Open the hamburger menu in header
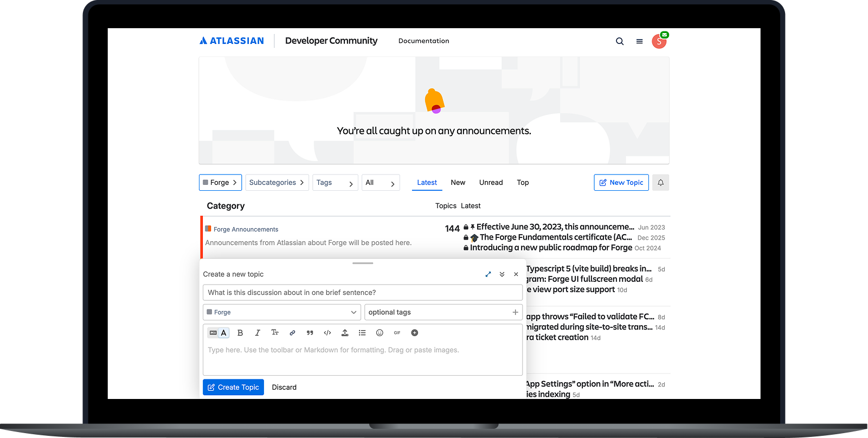The width and height of the screenshot is (868, 438). click(x=640, y=41)
